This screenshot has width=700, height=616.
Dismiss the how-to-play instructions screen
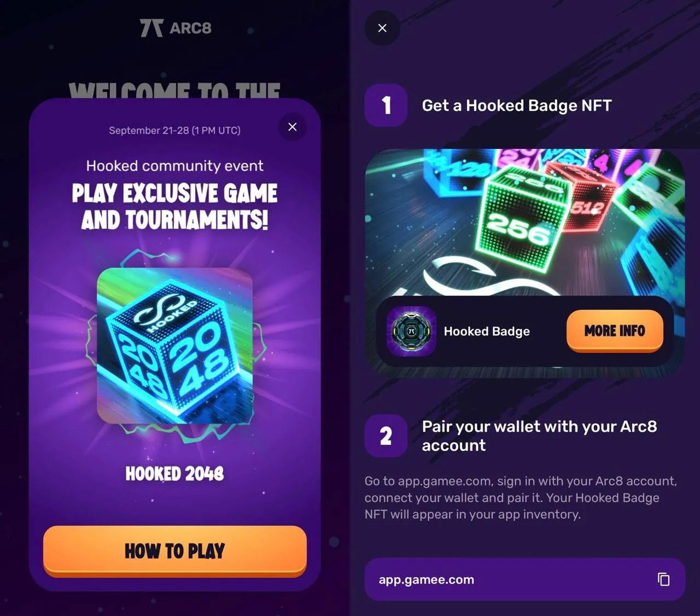click(382, 28)
